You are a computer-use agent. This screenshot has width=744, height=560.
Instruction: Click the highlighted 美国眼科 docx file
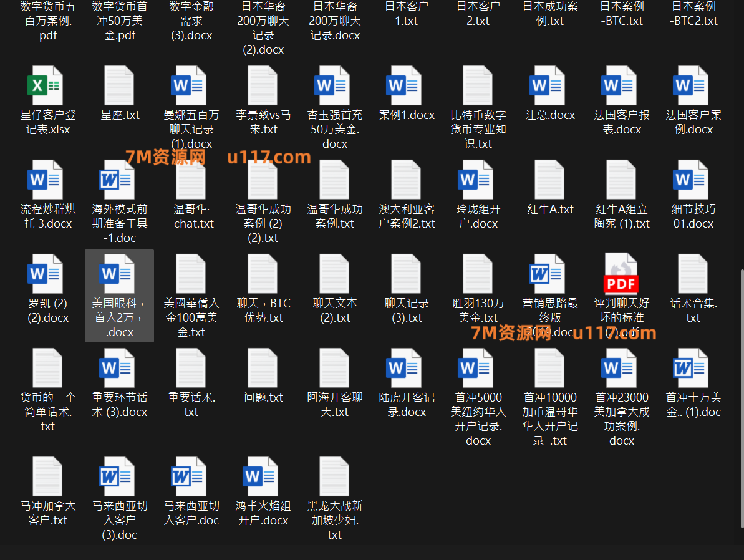120,295
